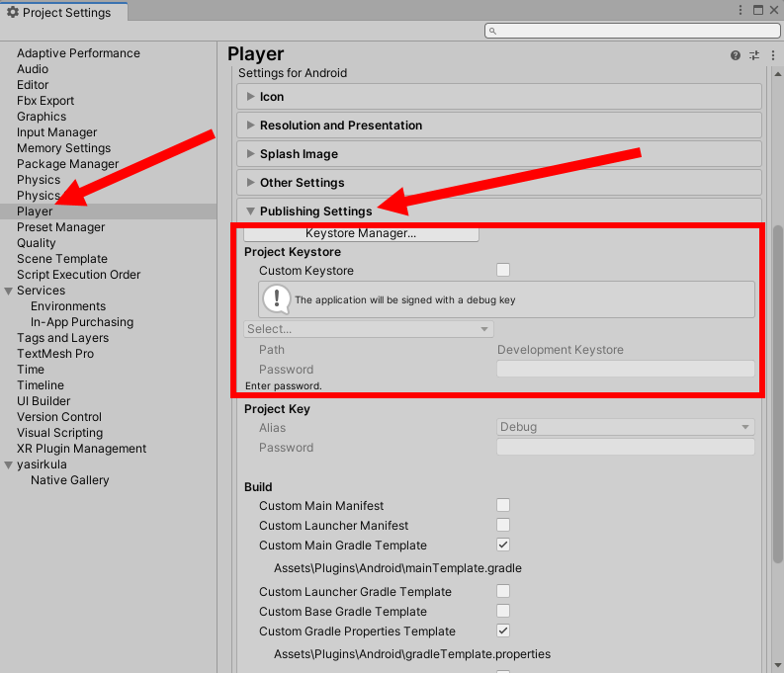Open Preset Manager settings
The width and height of the screenshot is (784, 673).
click(x=60, y=227)
